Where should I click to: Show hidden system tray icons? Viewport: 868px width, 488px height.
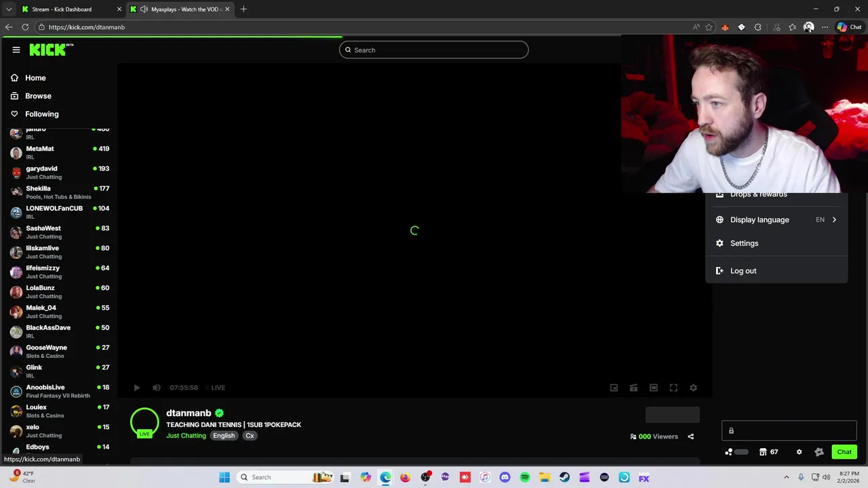[x=787, y=477]
